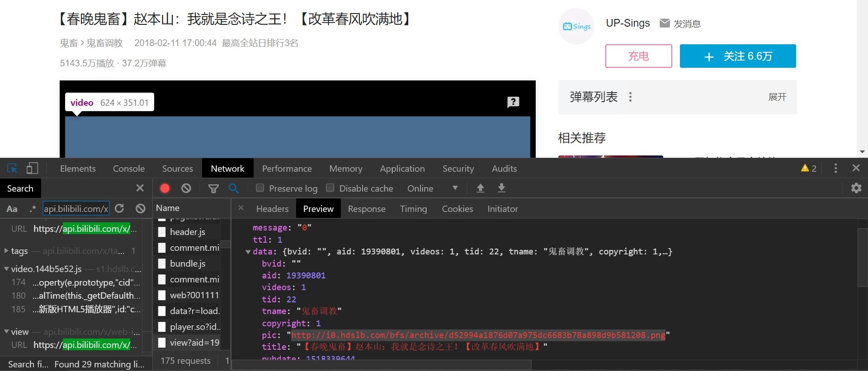The width and height of the screenshot is (868, 371).
Task: Open DevTools three-dot customize menu
Action: click(x=835, y=168)
